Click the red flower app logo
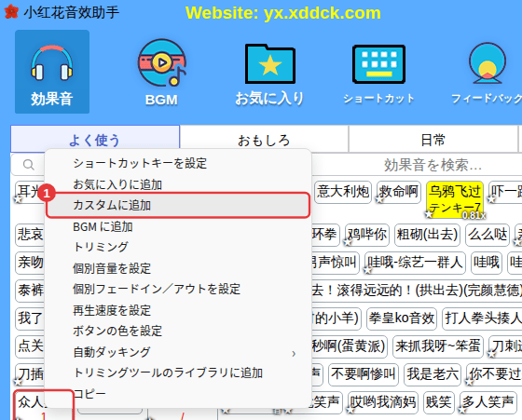This screenshot has height=420, width=522. point(11,11)
